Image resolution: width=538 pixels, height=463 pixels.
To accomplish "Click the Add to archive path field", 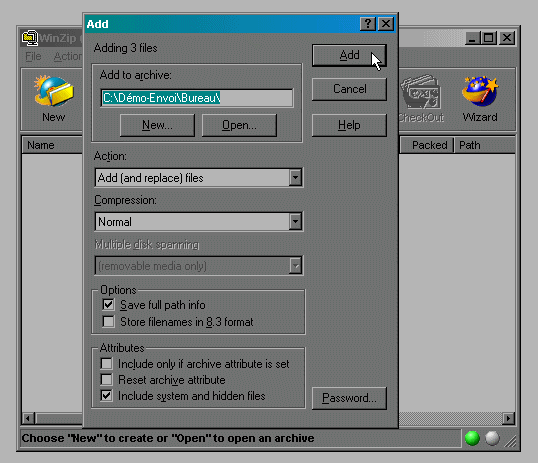I will coord(197,98).
